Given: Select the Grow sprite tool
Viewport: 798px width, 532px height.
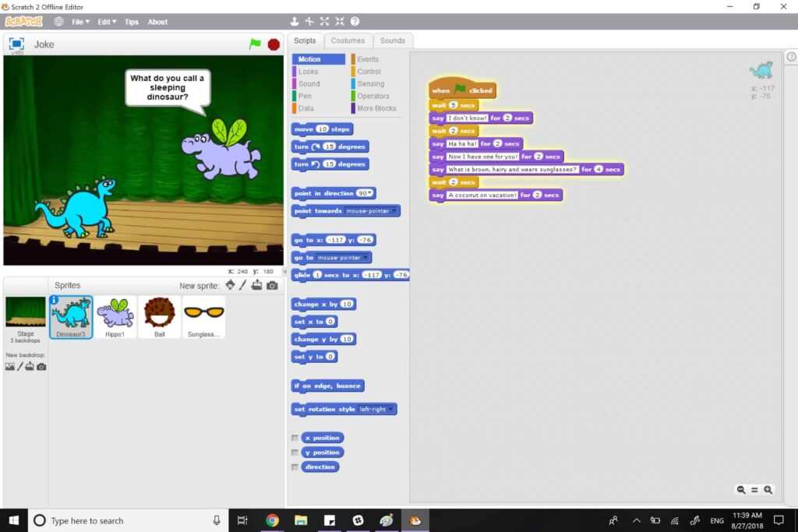Looking at the screenshot, I should tap(325, 21).
